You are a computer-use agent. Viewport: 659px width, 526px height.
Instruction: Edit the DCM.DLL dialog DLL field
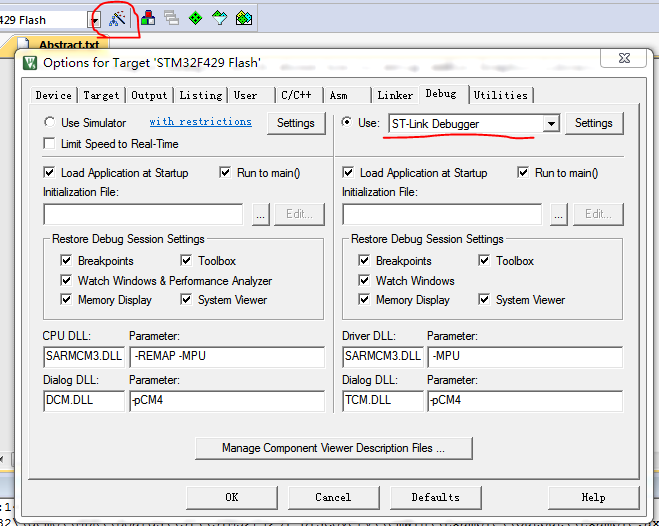pos(84,400)
